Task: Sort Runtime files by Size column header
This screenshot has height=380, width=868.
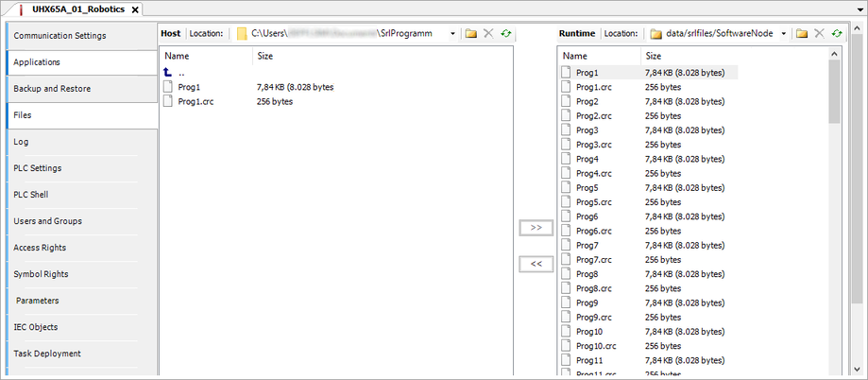Action: click(653, 56)
